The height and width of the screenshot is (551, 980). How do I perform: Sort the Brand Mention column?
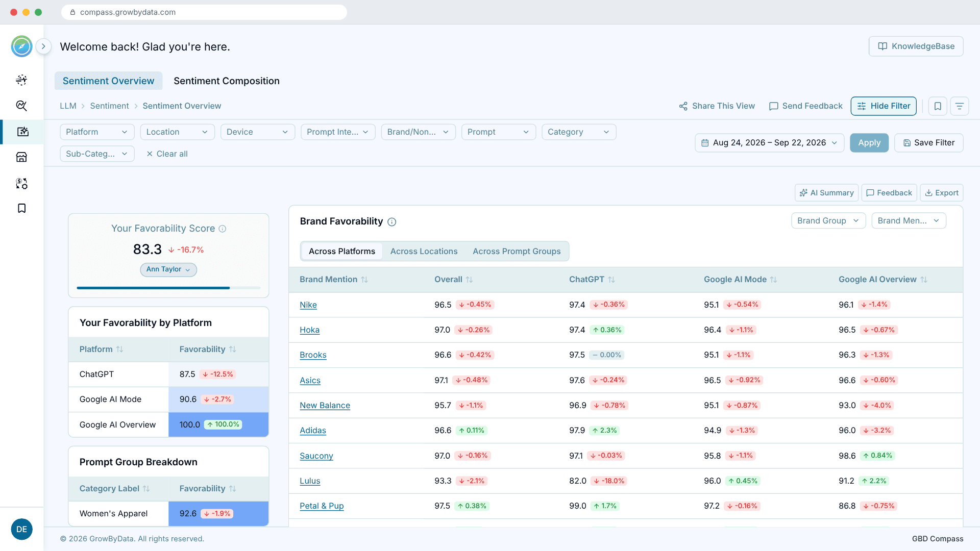point(364,280)
